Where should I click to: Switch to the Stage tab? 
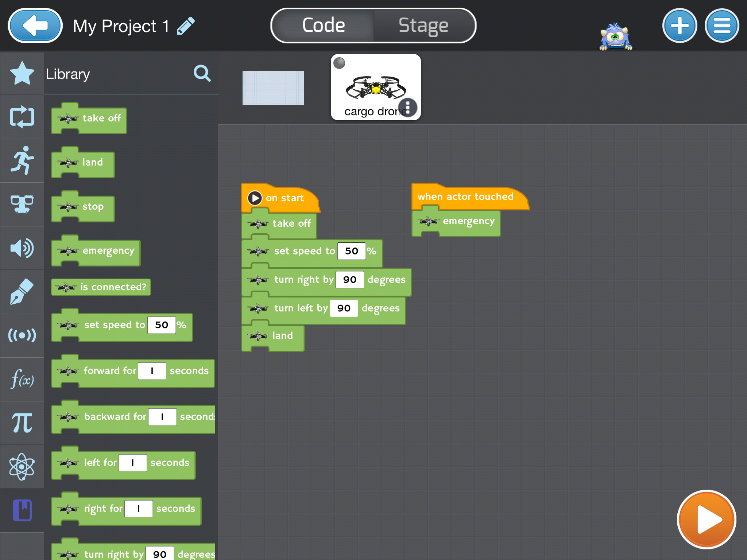coord(423,25)
